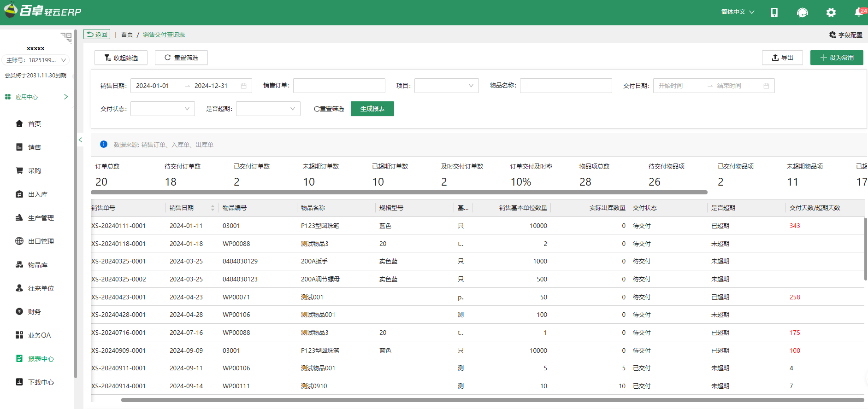Image resolution: width=868 pixels, height=409 pixels.
Task: Open the 交付状态 dropdown
Action: tap(162, 109)
